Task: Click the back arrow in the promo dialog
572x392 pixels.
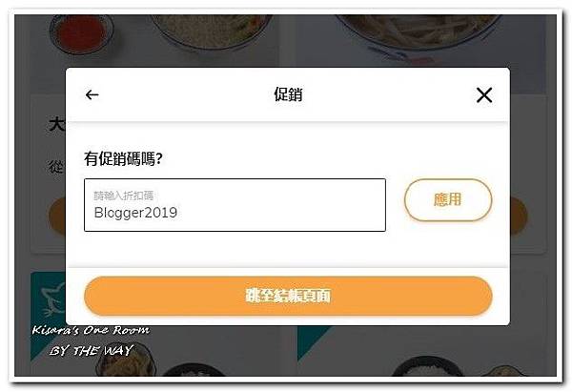Action: point(92,94)
